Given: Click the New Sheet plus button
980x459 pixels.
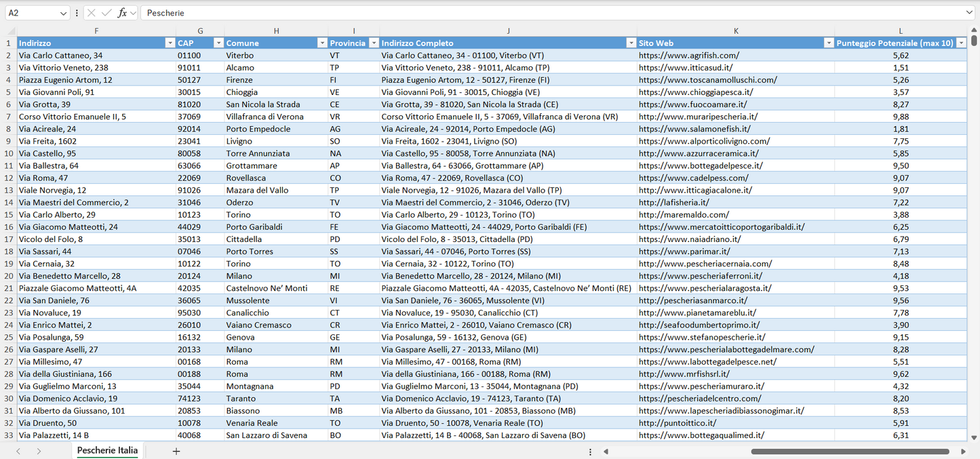Looking at the screenshot, I should coord(176,450).
